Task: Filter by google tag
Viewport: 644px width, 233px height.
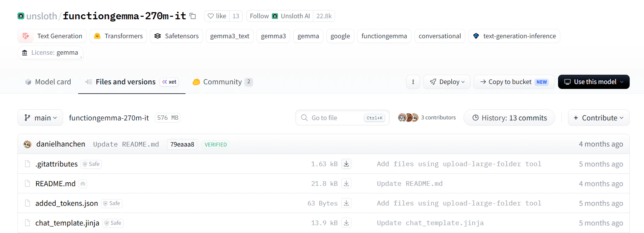Action: pyautogui.click(x=340, y=36)
